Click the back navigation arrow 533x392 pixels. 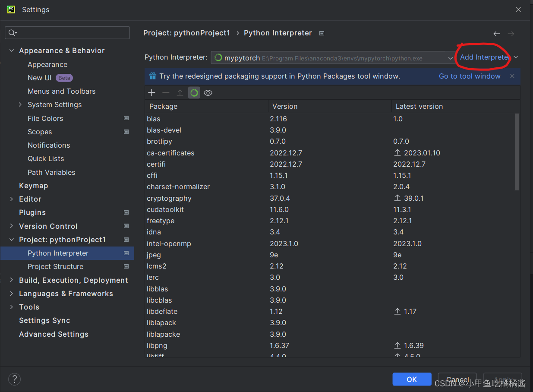[497, 34]
